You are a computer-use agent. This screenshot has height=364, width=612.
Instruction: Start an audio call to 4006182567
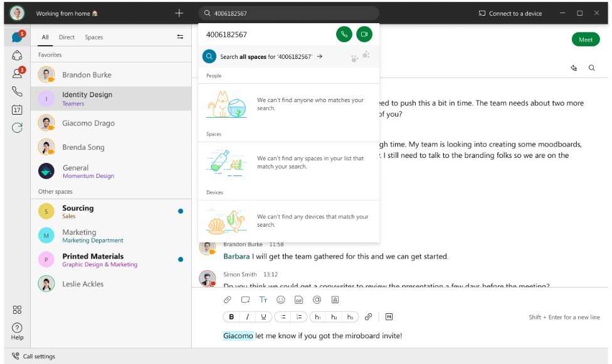click(344, 34)
